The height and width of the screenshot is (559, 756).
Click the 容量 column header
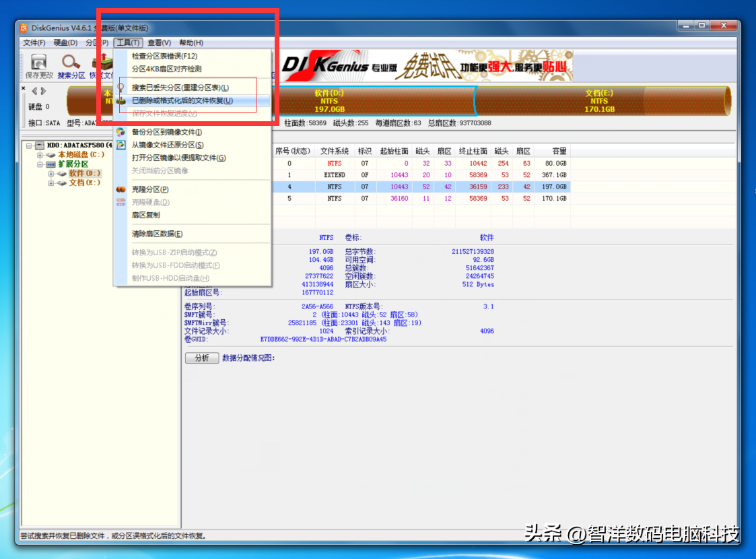[x=553, y=152]
